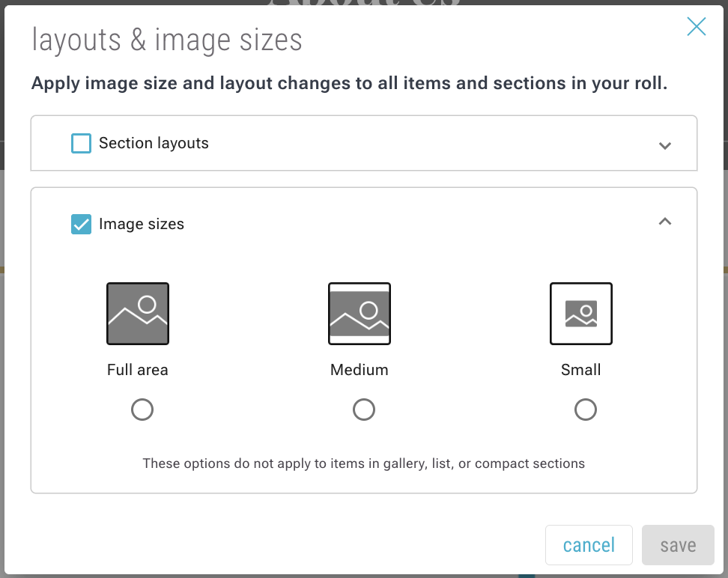Click the Full area text label
728x578 pixels.
coord(138,370)
